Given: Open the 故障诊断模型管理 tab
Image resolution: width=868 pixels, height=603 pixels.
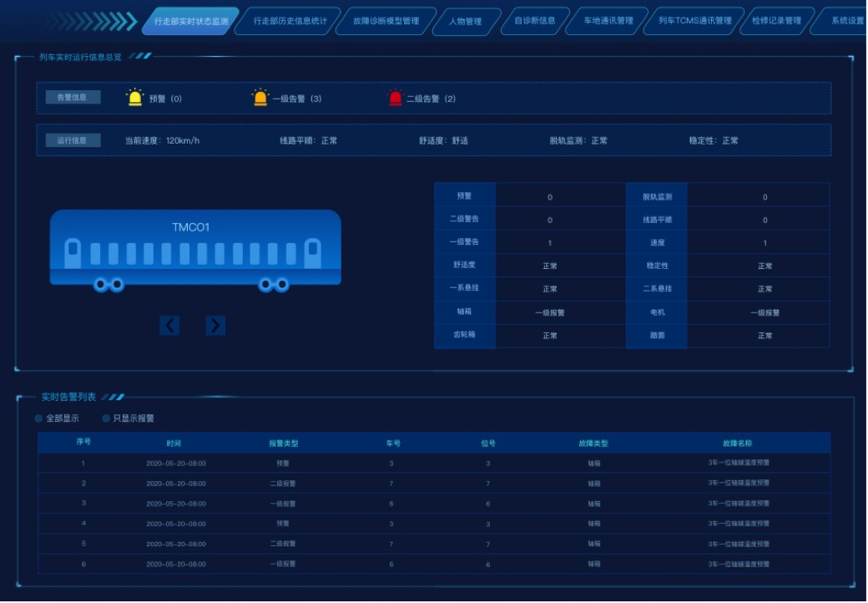Looking at the screenshot, I should (x=386, y=21).
